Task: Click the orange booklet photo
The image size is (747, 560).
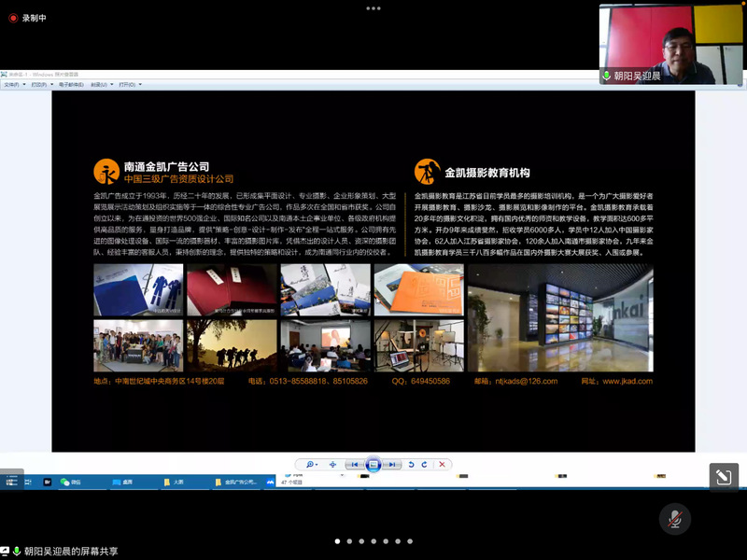Action: [418, 290]
